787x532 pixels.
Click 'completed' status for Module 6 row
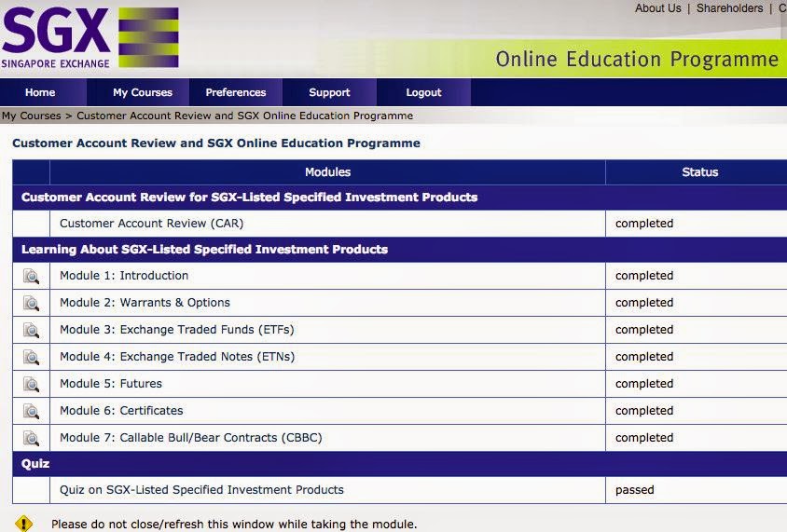coord(644,411)
